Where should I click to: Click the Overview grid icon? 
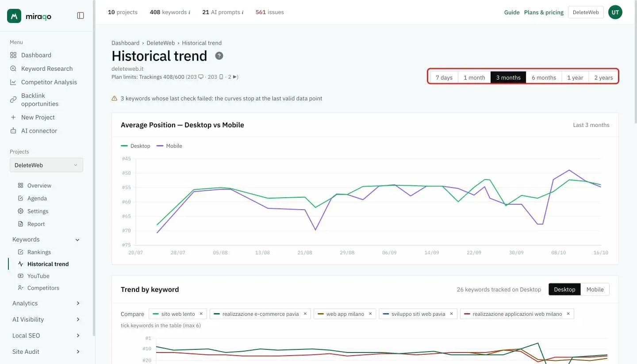20,185
